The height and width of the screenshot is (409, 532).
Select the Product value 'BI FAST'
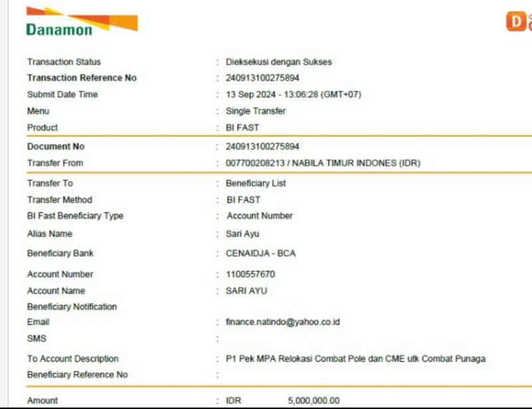tap(242, 128)
